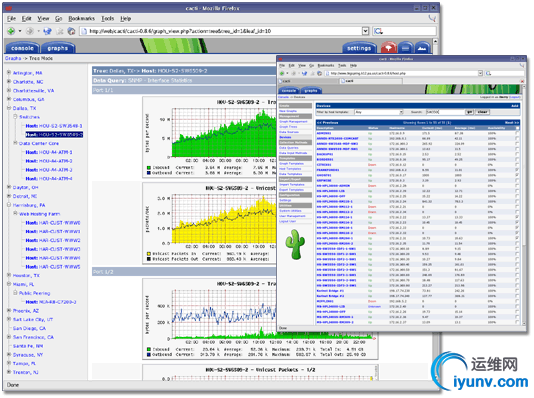This screenshot has width=534, height=398.
Task: Expand the Arlington, MA tree node
Action: [9, 73]
